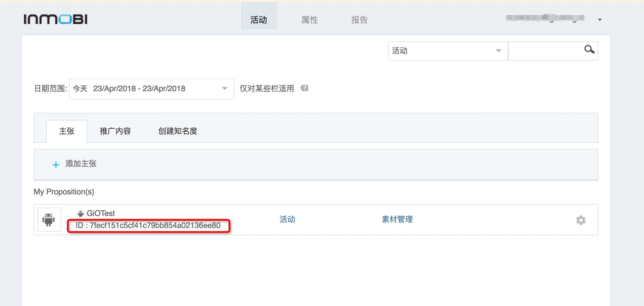Open the 创建知名度 tab
Screen dimensions: 644x306
[178, 131]
